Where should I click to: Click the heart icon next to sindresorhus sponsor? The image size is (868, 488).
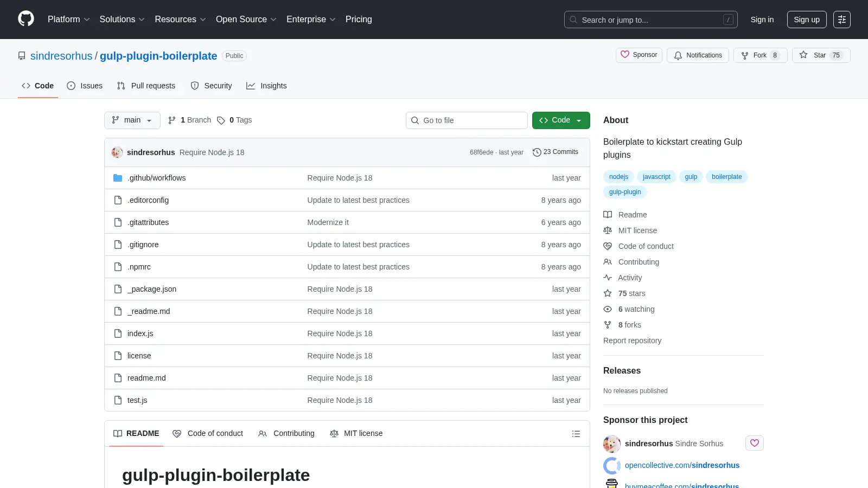pos(755,443)
